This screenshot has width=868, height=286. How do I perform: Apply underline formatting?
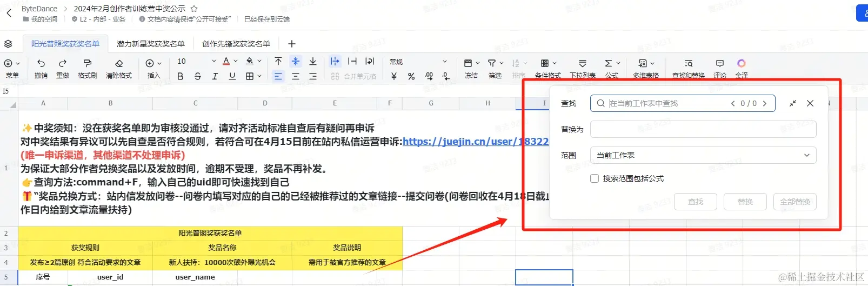(232, 76)
